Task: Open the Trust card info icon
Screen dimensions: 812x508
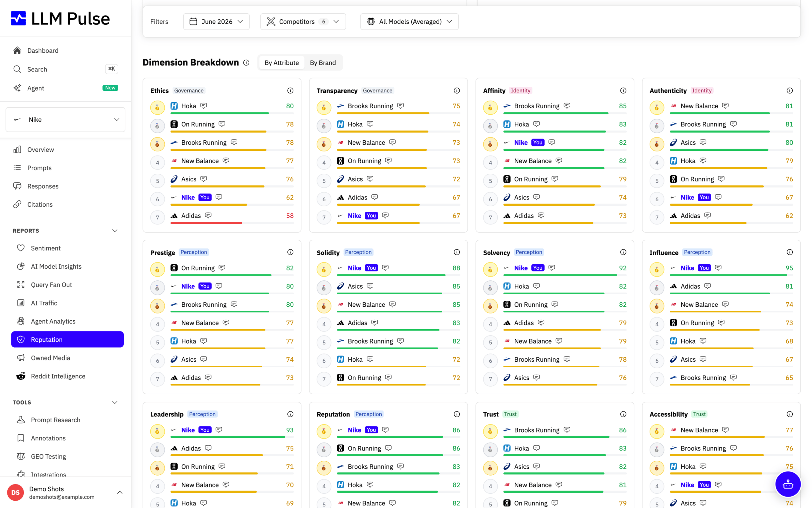Action: coord(623,414)
